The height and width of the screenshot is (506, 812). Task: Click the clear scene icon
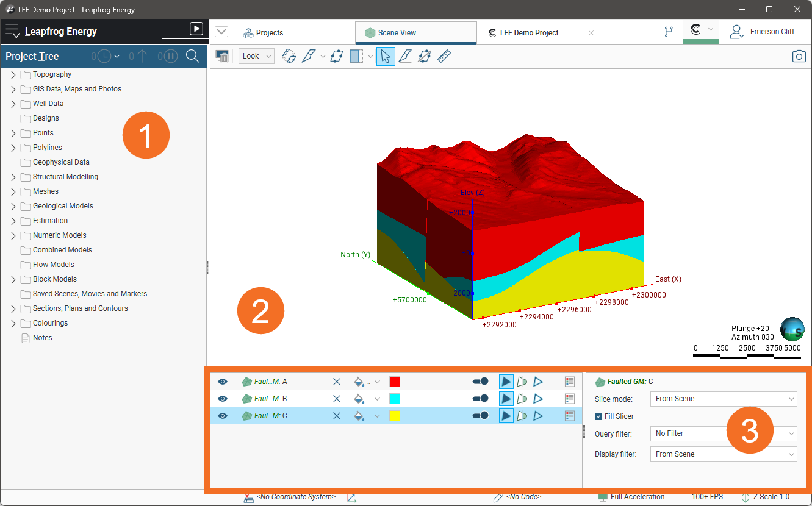(x=223, y=56)
